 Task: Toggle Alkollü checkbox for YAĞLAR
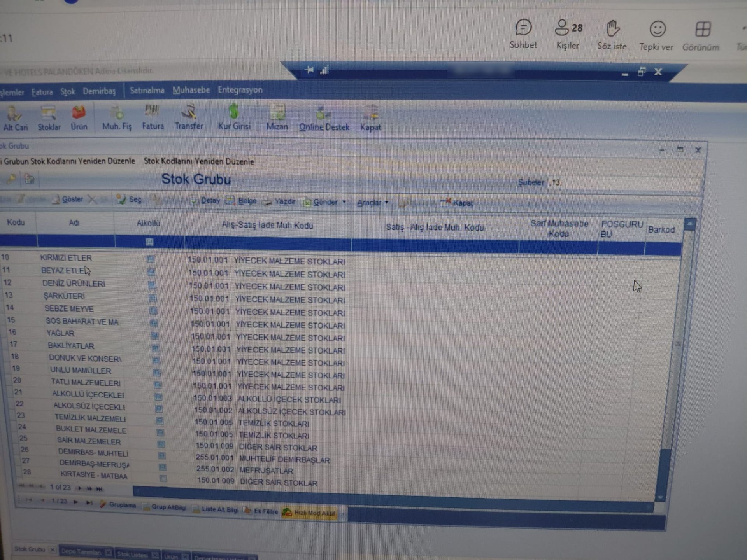pyautogui.click(x=154, y=336)
